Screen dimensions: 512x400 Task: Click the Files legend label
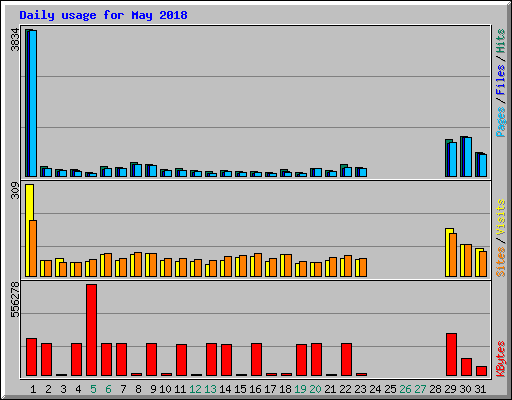pos(500,80)
